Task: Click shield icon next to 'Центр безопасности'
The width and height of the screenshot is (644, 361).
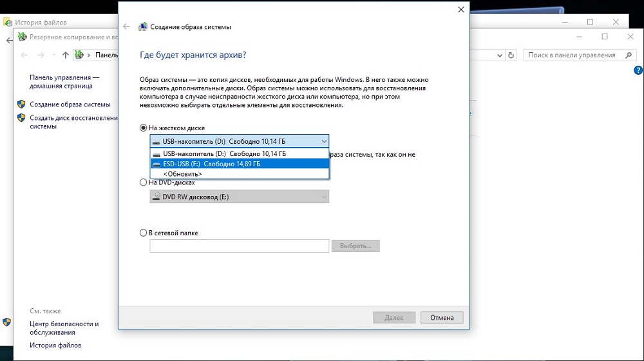Action: pos(6,322)
